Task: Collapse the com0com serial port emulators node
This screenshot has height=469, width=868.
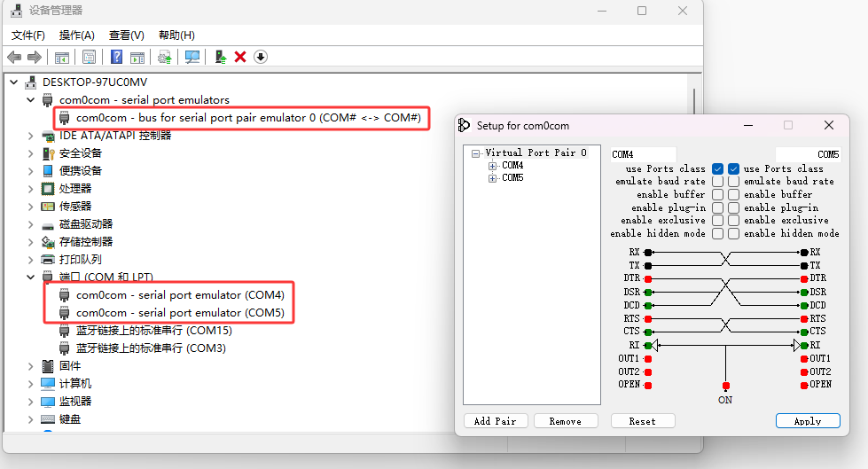Action: tap(31, 100)
